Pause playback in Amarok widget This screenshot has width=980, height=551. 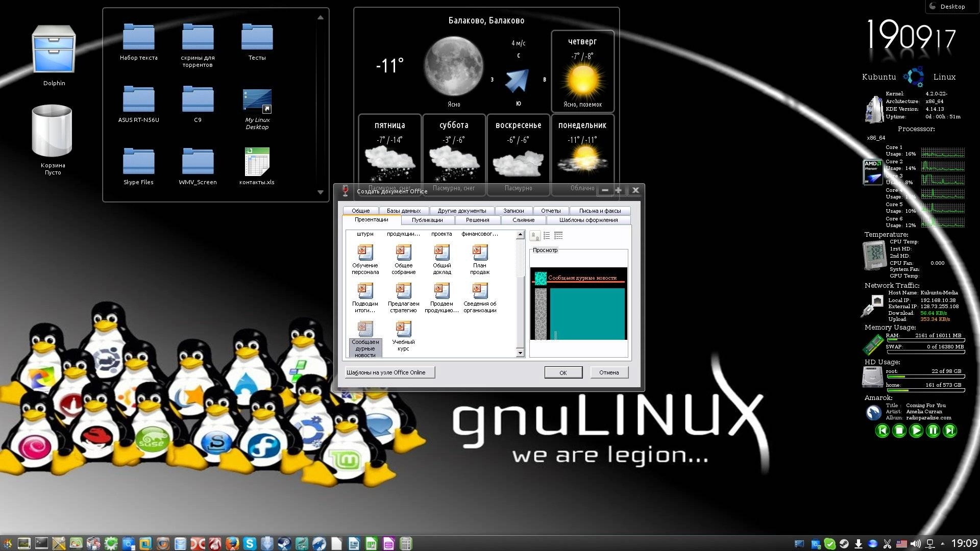[933, 431]
